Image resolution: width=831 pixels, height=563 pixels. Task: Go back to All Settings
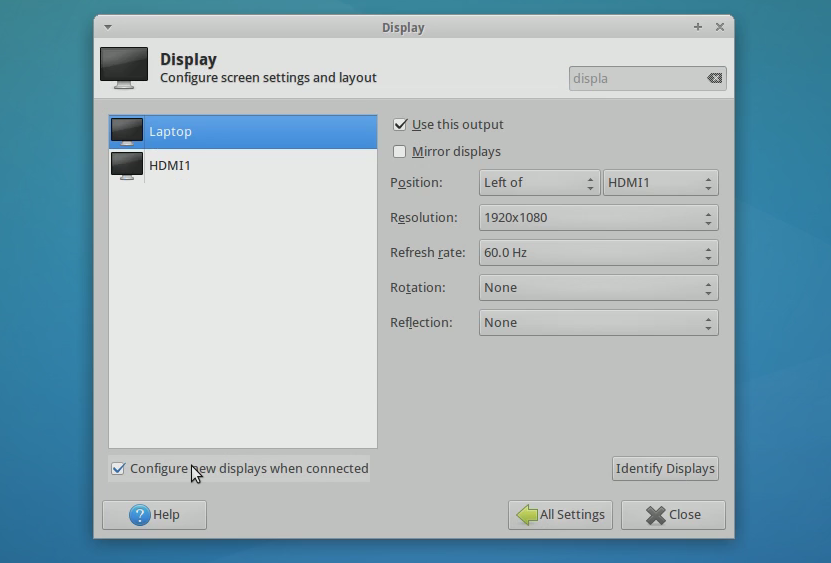pyautogui.click(x=560, y=515)
